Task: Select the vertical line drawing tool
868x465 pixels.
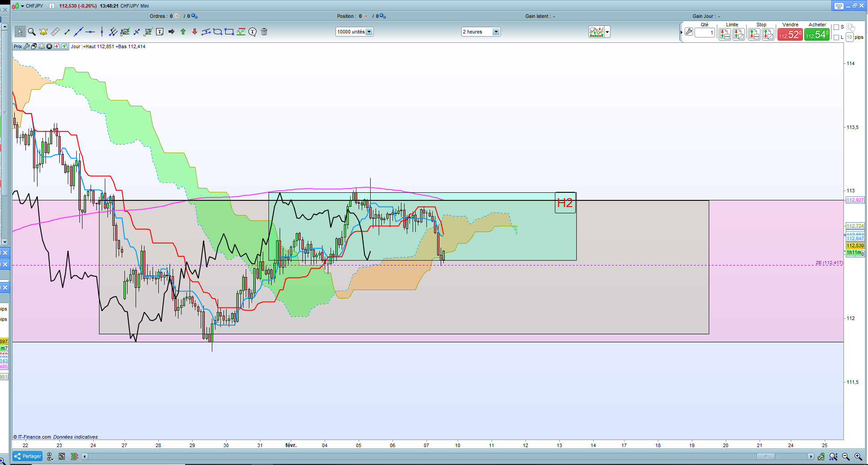Action: click(102, 32)
